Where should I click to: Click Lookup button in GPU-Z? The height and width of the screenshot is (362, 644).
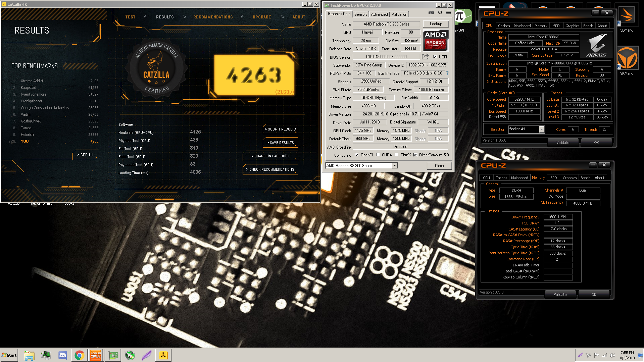[436, 24]
